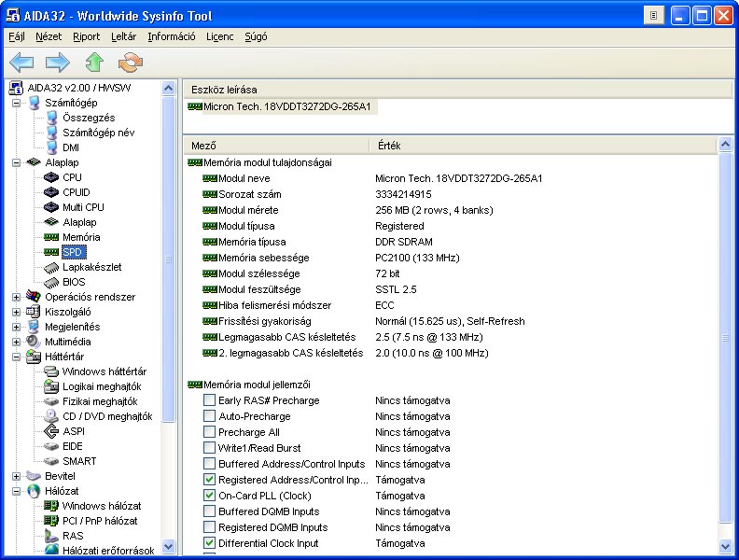Collapse the Alaplap top-level tree node
Viewport: 739px width, 560px height.
[17, 162]
